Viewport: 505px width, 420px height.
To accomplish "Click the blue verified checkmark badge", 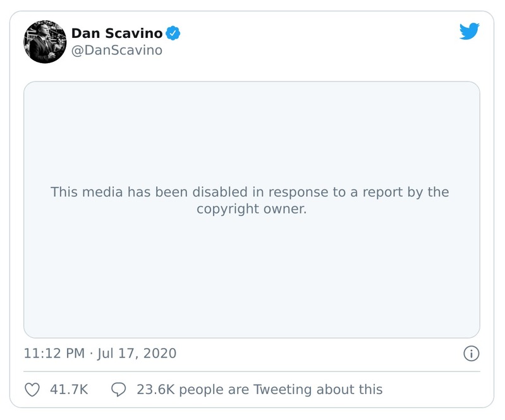I will (x=173, y=32).
